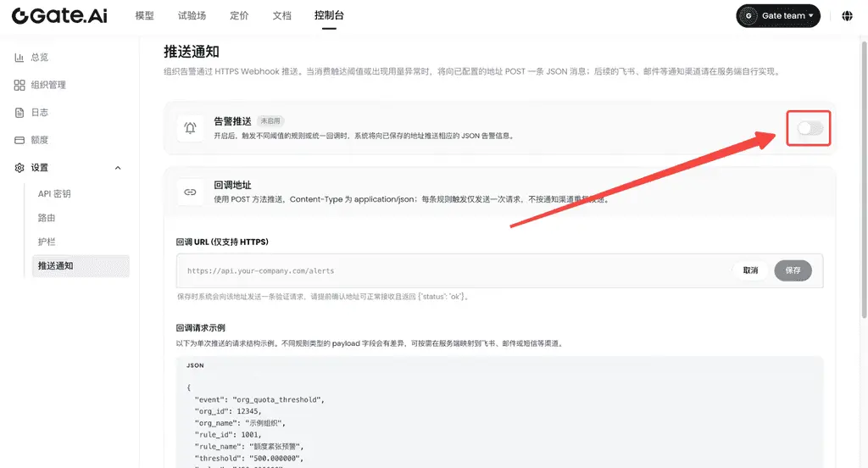Click the link icon beside 回调地址

click(x=190, y=192)
